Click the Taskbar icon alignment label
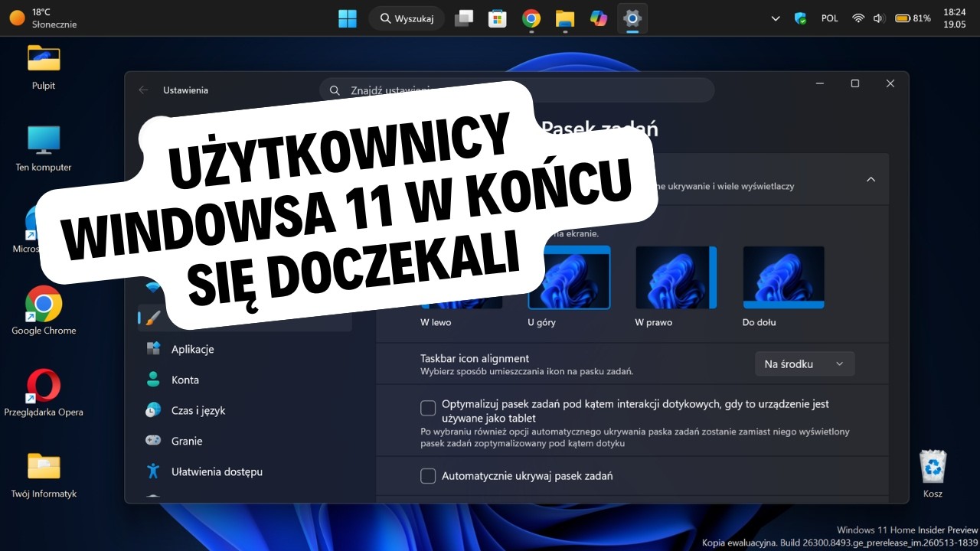 click(x=475, y=358)
